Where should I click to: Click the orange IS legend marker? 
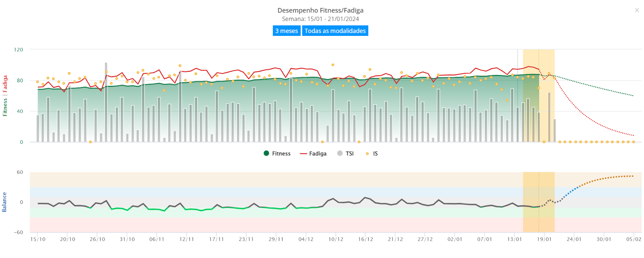click(367, 154)
